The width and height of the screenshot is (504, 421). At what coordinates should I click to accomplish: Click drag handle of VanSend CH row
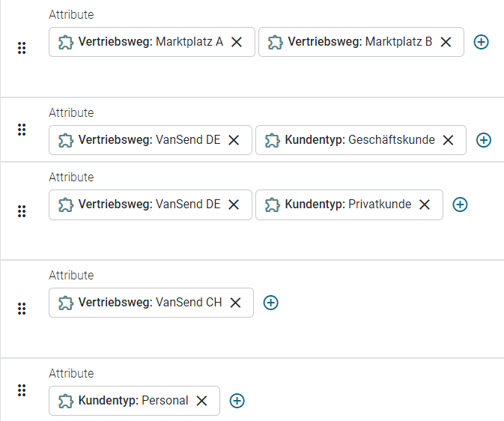click(x=22, y=309)
